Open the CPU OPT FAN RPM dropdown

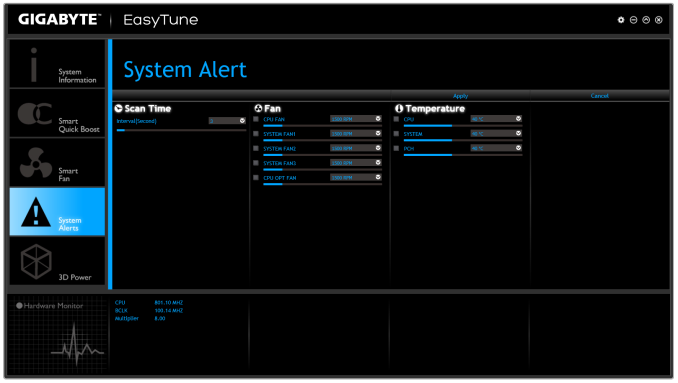[356, 178]
